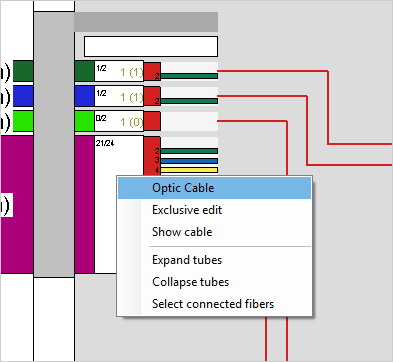Choose Select connected fibers option
The width and height of the screenshot is (393, 362).
tap(215, 304)
